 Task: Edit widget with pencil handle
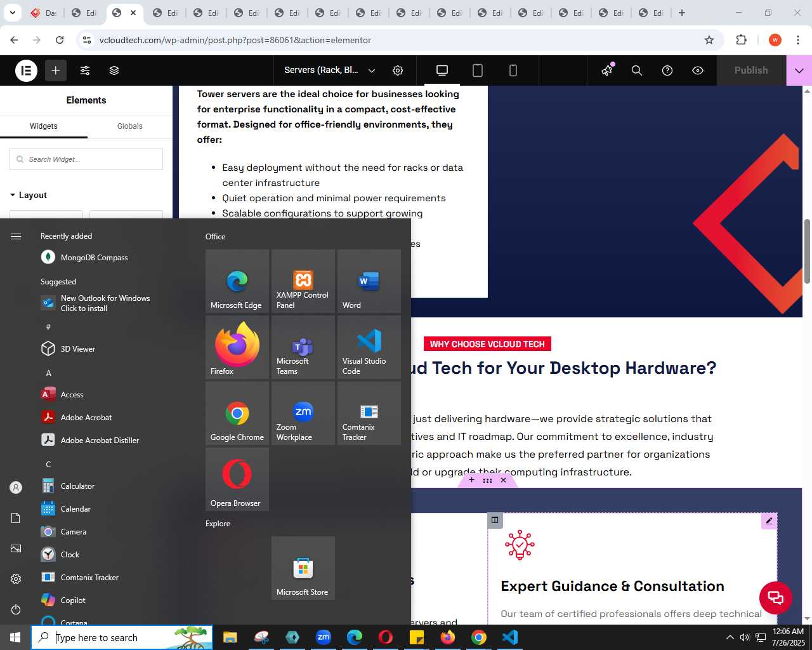tap(769, 521)
